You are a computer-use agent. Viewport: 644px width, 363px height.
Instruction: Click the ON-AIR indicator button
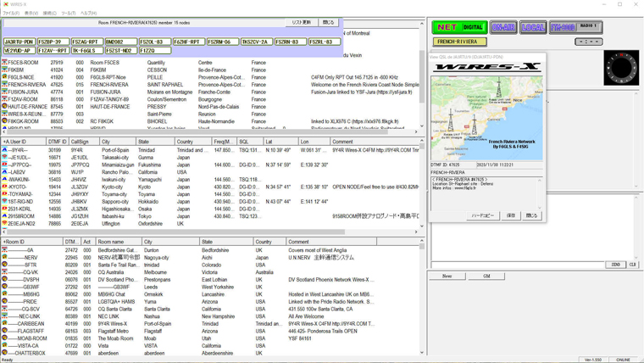(x=503, y=27)
